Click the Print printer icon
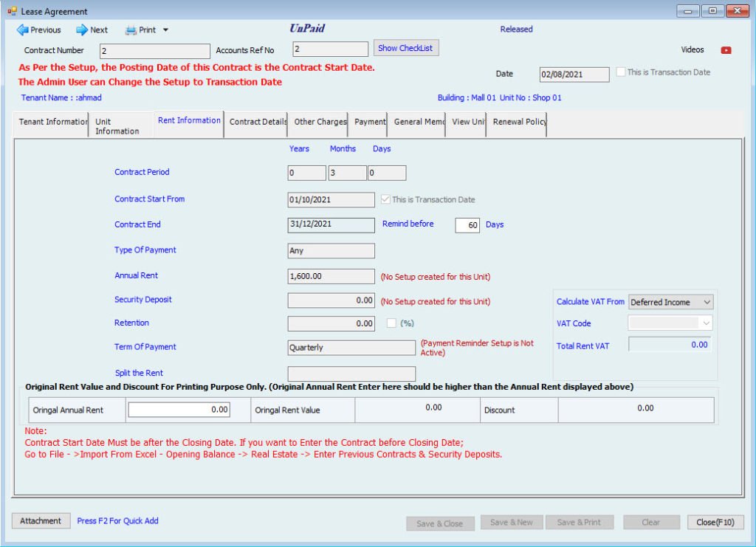 131,30
